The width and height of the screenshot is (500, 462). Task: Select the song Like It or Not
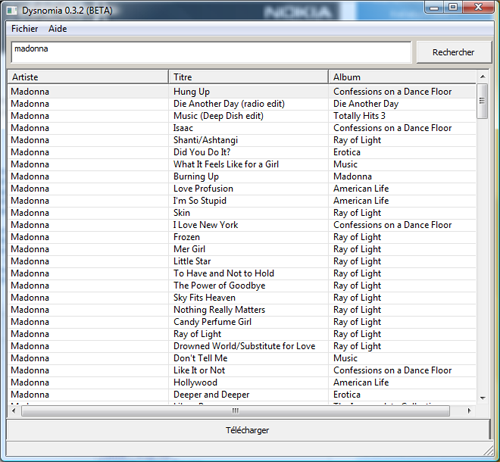click(x=199, y=370)
